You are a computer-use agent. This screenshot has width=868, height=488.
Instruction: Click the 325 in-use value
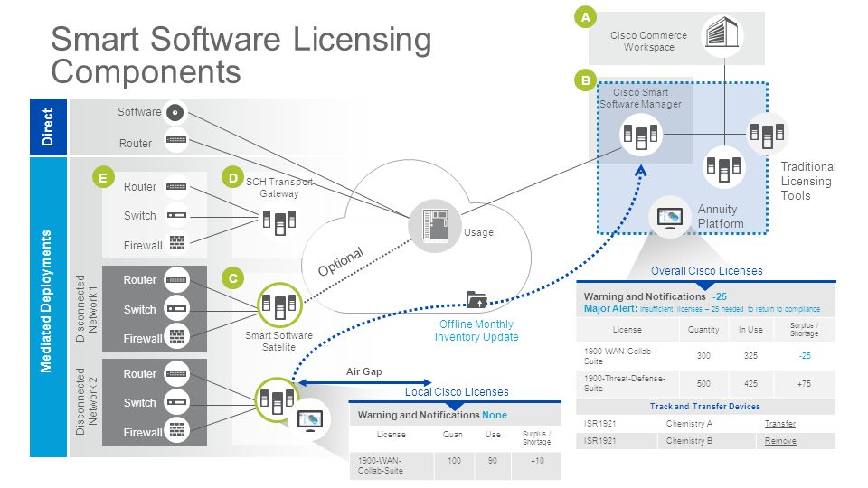(750, 356)
